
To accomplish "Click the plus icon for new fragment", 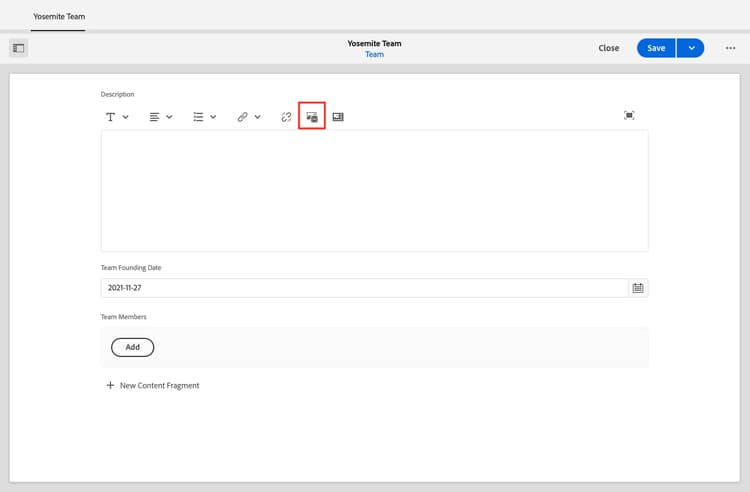I will click(110, 385).
